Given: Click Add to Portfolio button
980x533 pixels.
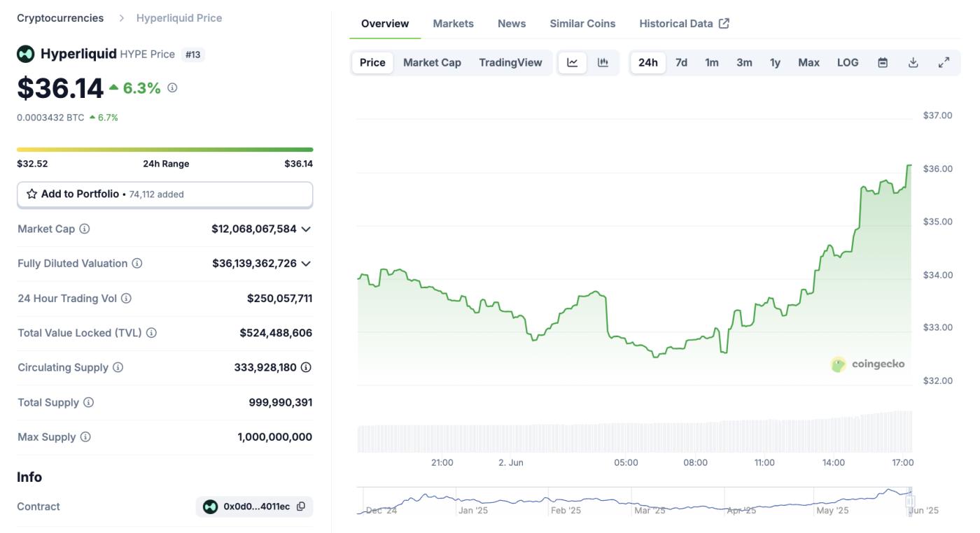Looking at the screenshot, I should [164, 194].
